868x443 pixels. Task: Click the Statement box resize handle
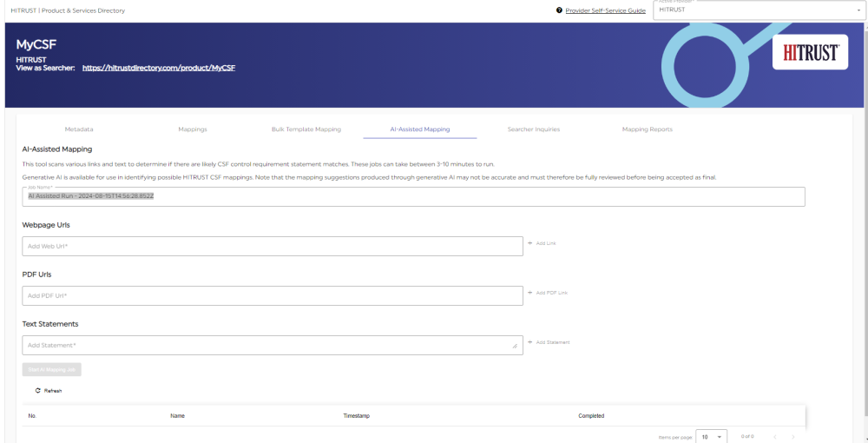coord(515,346)
